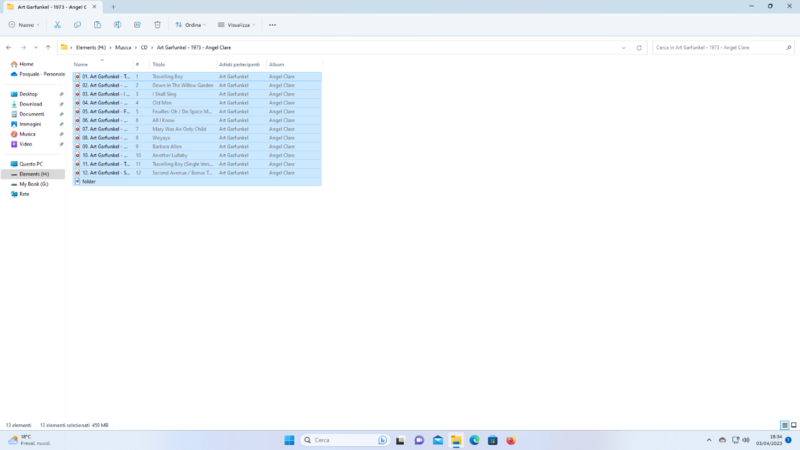Click the Delete trash icon
This screenshot has height=450, width=800.
(157, 24)
